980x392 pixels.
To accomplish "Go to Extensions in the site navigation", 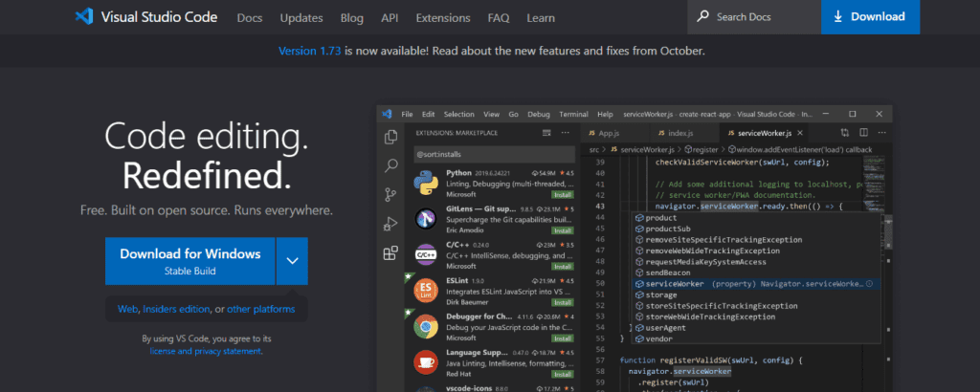I will (443, 17).
